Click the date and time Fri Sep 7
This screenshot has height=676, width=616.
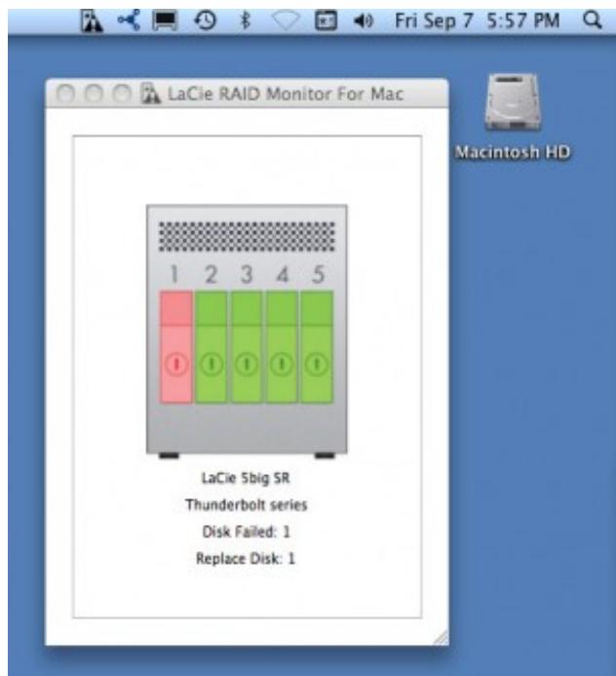477,20
